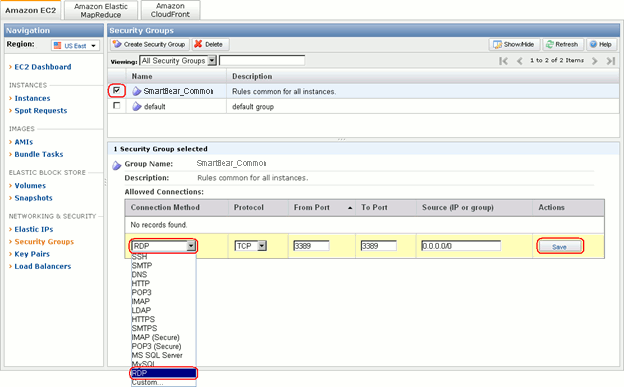
Task: Sort by From Port column header
Action: pos(322,208)
